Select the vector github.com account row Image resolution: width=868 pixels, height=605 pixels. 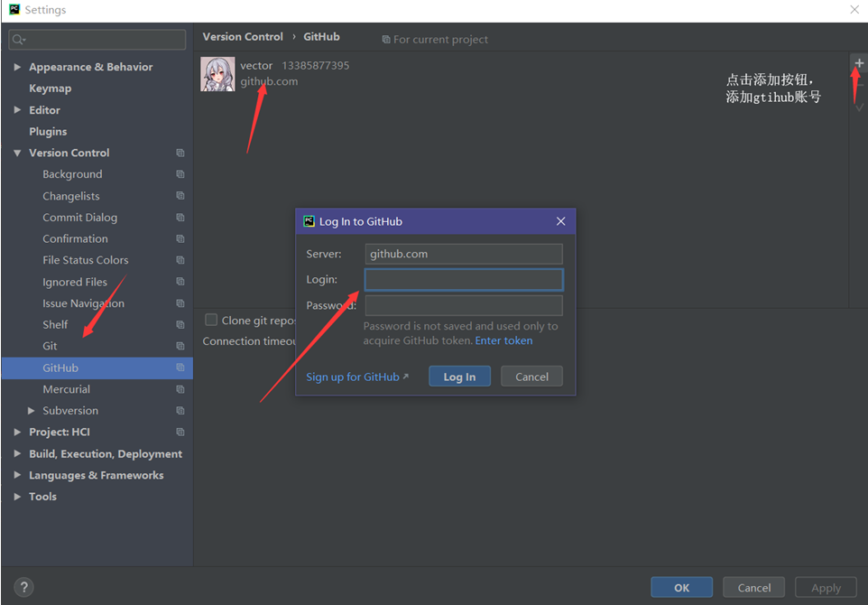tap(521, 74)
